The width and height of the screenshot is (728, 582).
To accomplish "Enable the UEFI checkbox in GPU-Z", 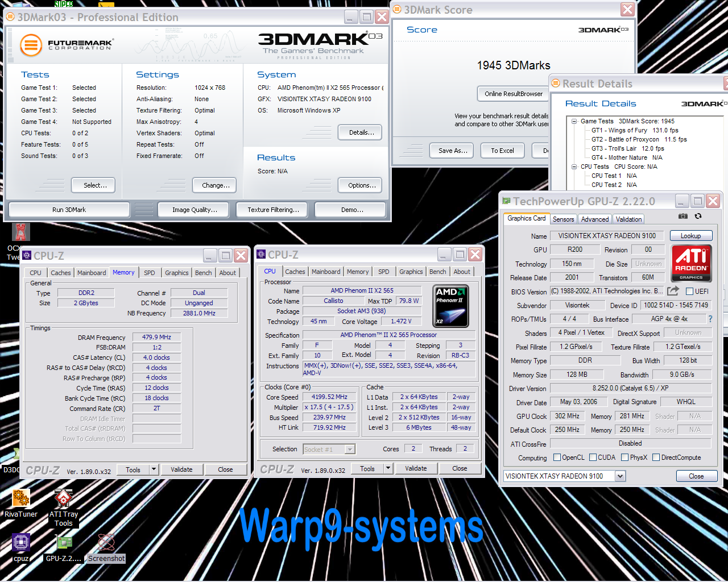I will (689, 292).
